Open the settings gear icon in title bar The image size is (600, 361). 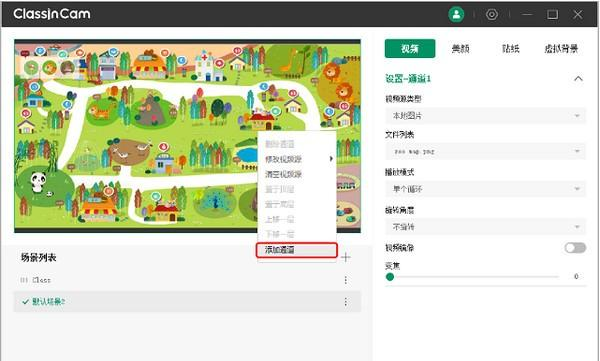[492, 15]
